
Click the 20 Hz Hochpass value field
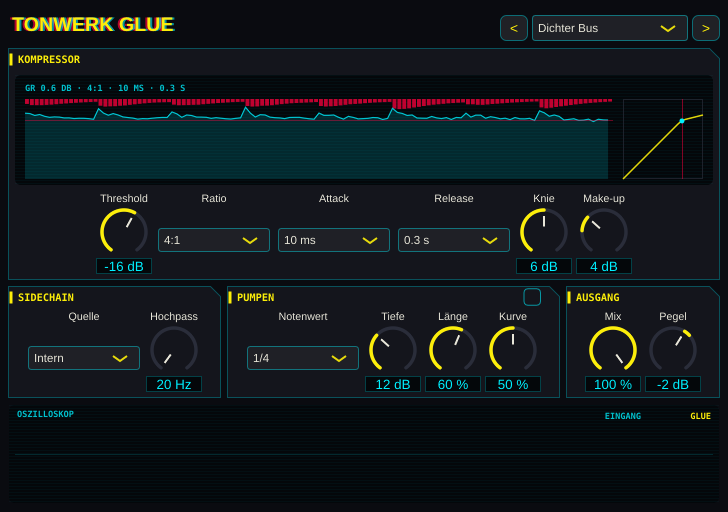click(174, 384)
